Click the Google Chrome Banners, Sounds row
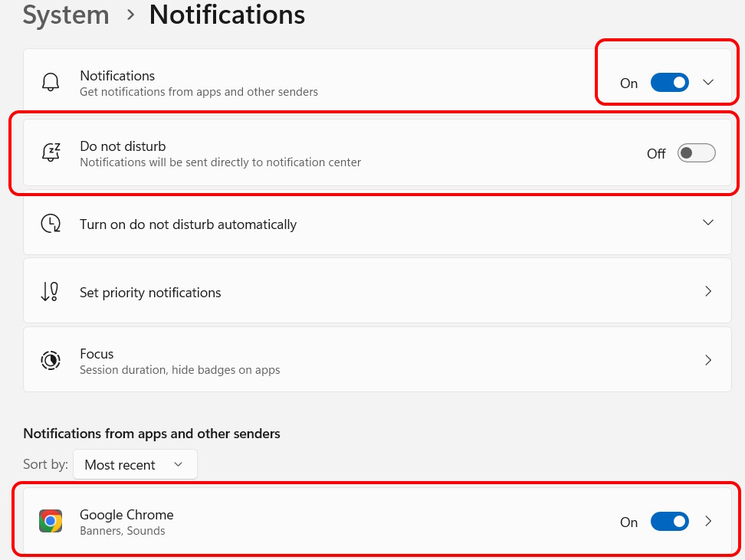The image size is (745, 560). tap(377, 521)
